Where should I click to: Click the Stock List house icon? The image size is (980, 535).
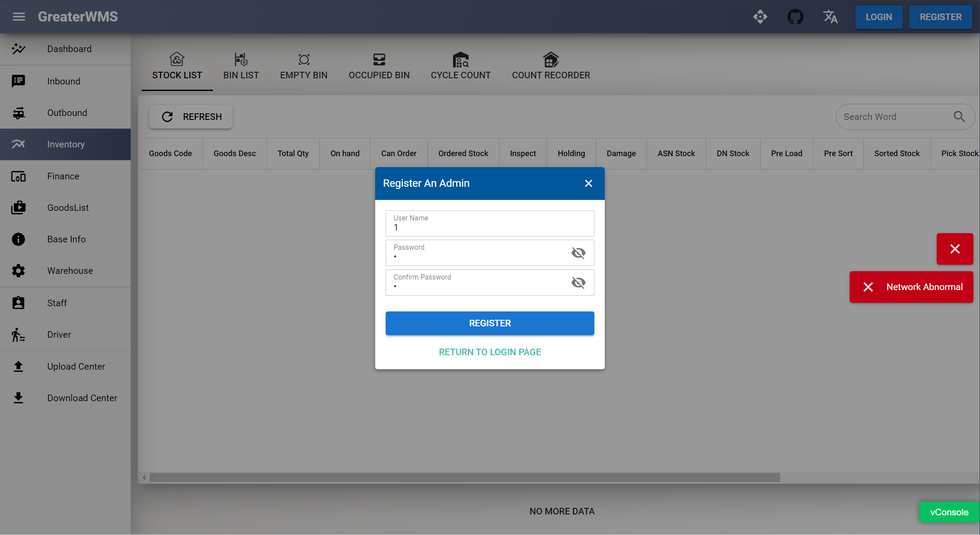pyautogui.click(x=177, y=59)
